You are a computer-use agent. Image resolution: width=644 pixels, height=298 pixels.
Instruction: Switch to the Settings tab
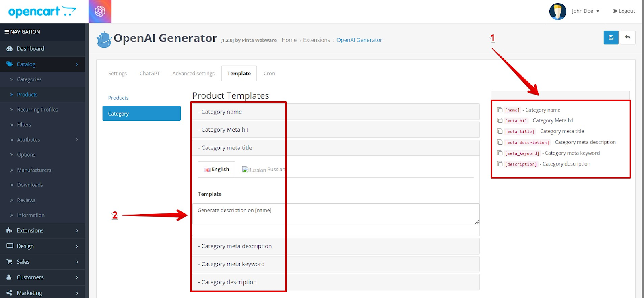pos(118,73)
